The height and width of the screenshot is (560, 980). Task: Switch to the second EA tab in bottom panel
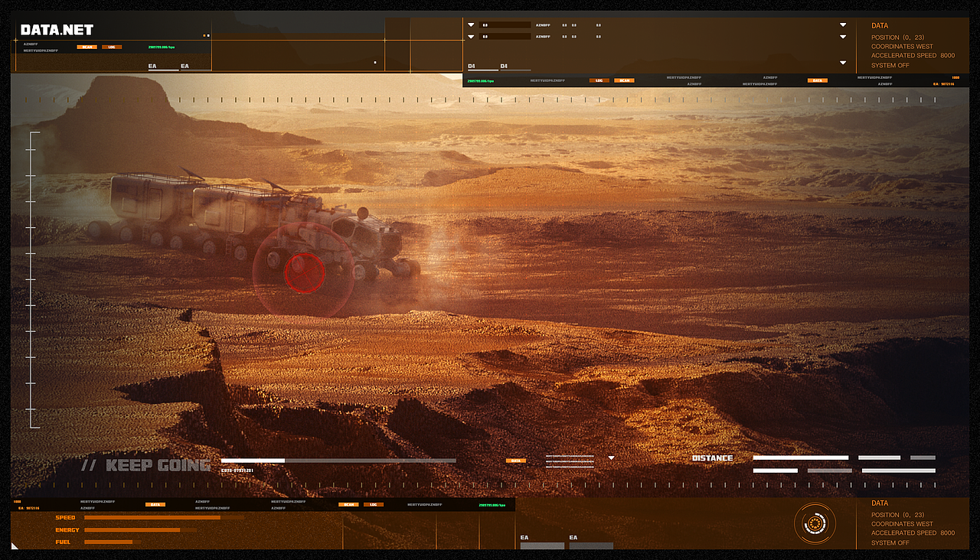[x=591, y=542]
